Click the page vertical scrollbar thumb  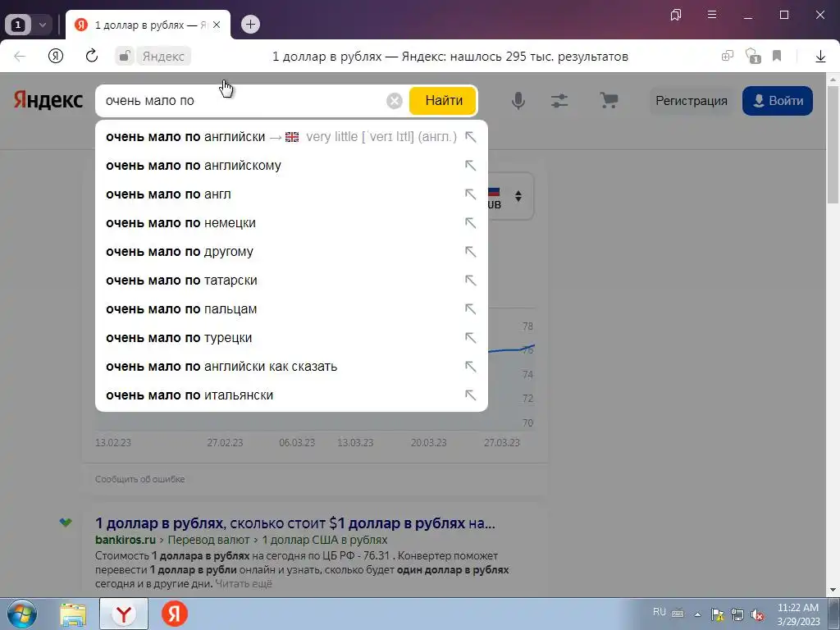pyautogui.click(x=833, y=144)
